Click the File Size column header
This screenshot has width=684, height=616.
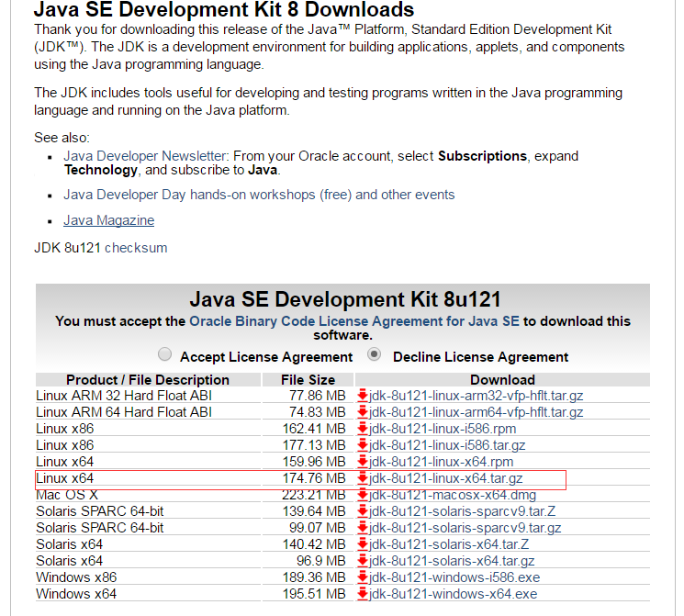coord(308,380)
